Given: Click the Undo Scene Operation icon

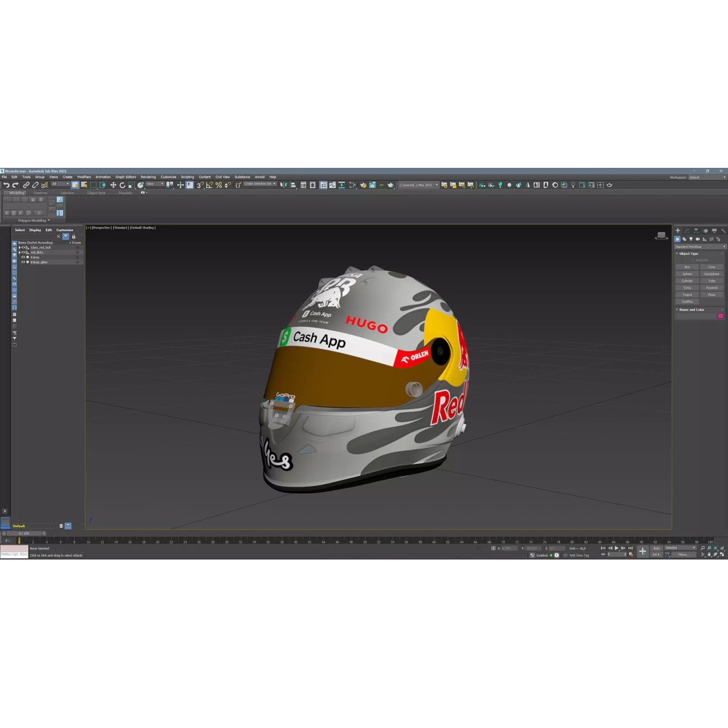Looking at the screenshot, I should click(x=7, y=185).
